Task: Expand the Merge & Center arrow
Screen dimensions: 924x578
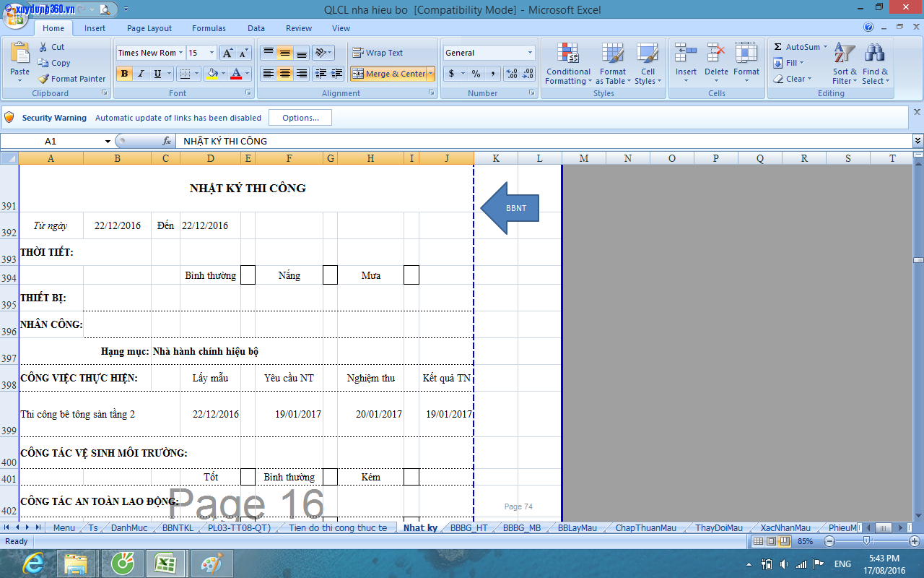Action: (x=431, y=74)
